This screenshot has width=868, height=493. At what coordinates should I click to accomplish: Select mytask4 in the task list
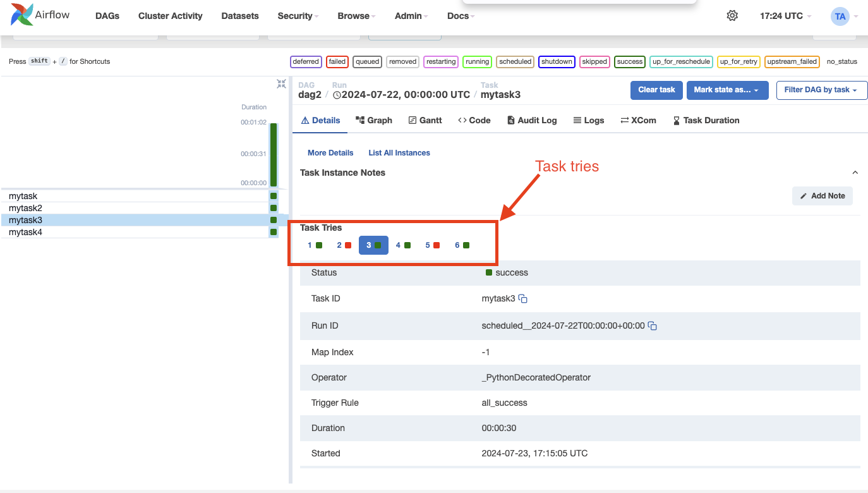(25, 232)
